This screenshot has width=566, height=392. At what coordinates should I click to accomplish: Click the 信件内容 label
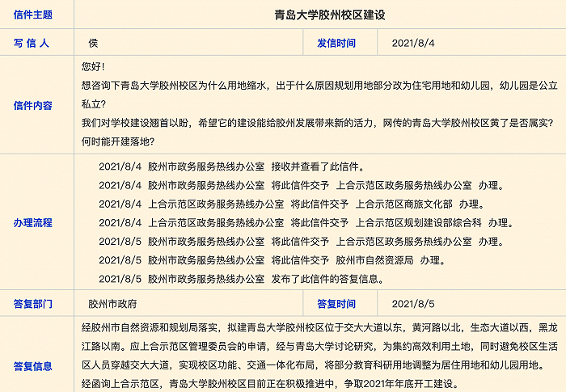tap(33, 105)
